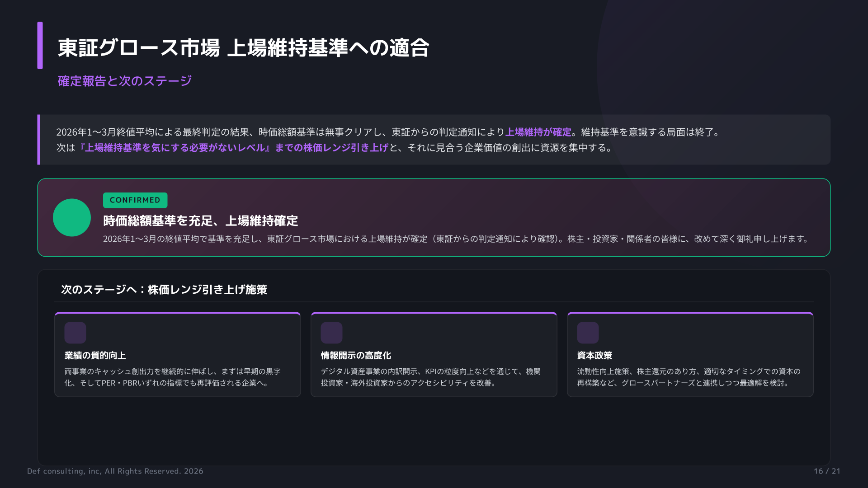Click the summary line starting 2026年1〜3月終値平均による
The image size is (868, 488).
pyautogui.click(x=388, y=132)
